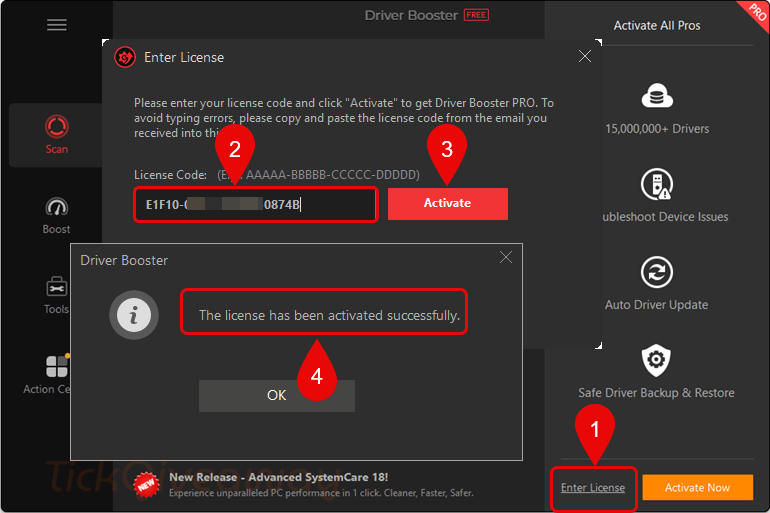Click into the License Code input field
The height and width of the screenshot is (513, 770).
coord(256,205)
